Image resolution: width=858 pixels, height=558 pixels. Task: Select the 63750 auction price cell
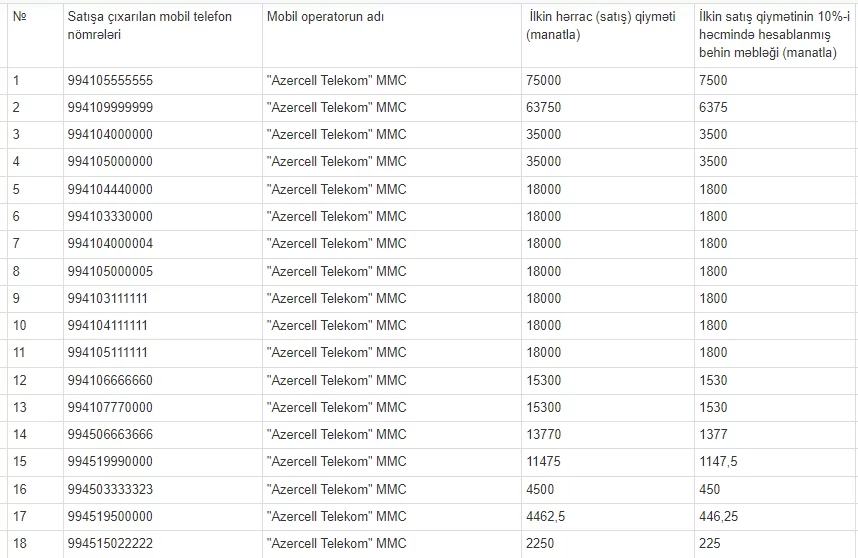click(545, 107)
